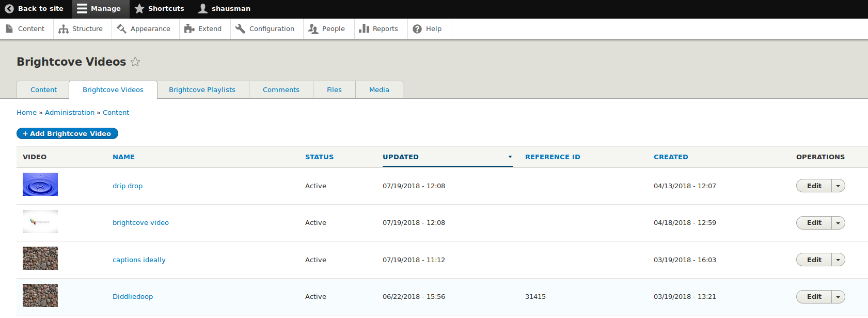The height and width of the screenshot is (318, 868).
Task: Open Reports using the bar chart icon
Action: click(x=364, y=29)
